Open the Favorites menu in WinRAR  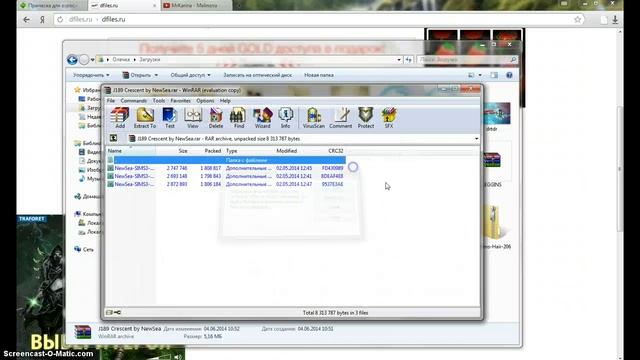click(x=180, y=100)
